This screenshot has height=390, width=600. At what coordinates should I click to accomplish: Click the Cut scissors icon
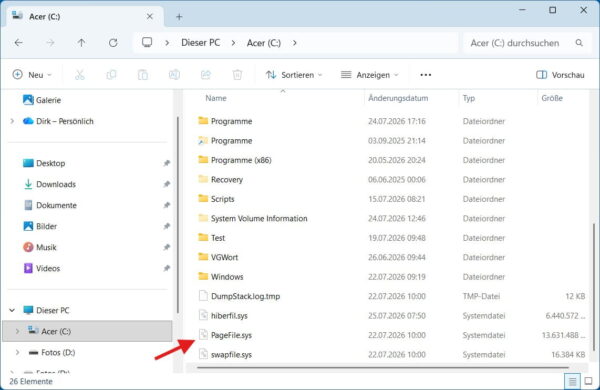pyautogui.click(x=80, y=75)
